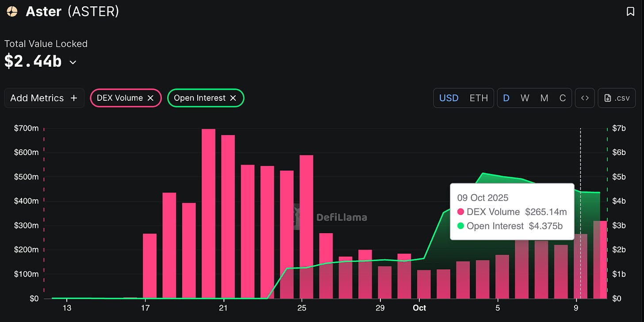644x322 pixels.
Task: Remove the Open Interest metric chip
Action: 233,98
